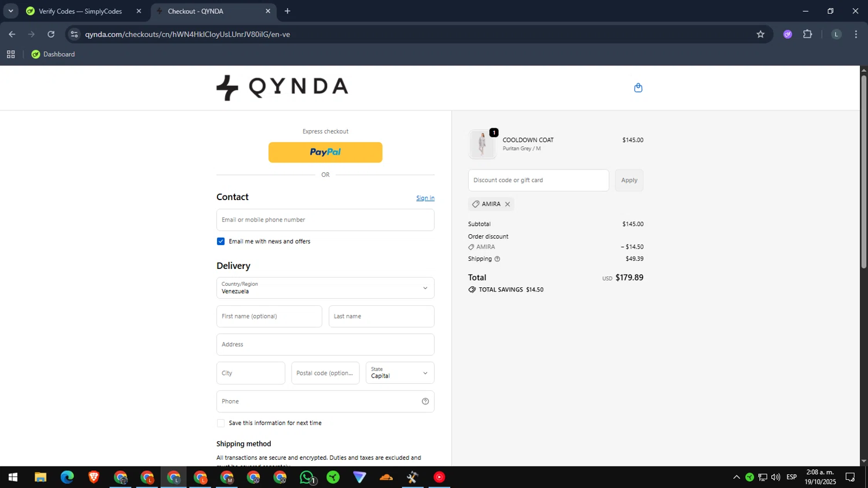Open the YouTube Music taskbar icon

(439, 477)
